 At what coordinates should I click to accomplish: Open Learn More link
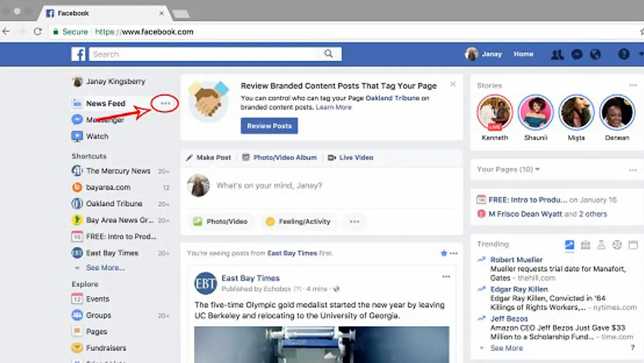click(334, 107)
